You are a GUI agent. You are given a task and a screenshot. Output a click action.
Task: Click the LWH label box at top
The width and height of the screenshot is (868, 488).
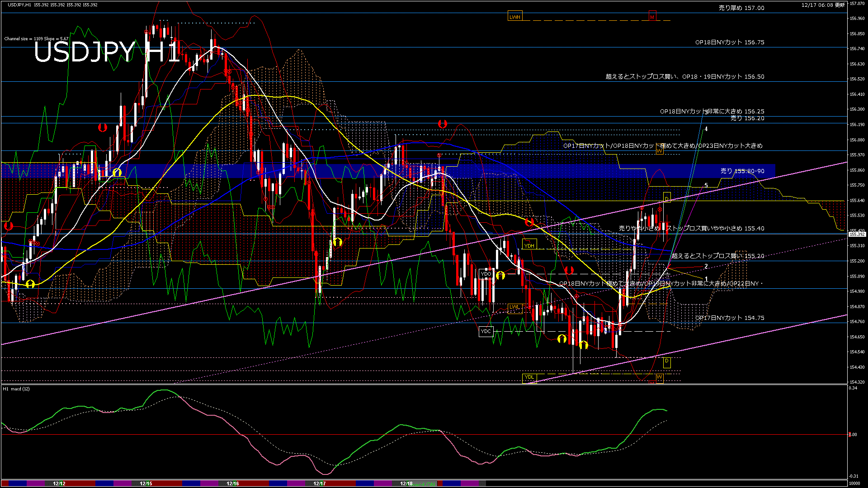pos(514,17)
